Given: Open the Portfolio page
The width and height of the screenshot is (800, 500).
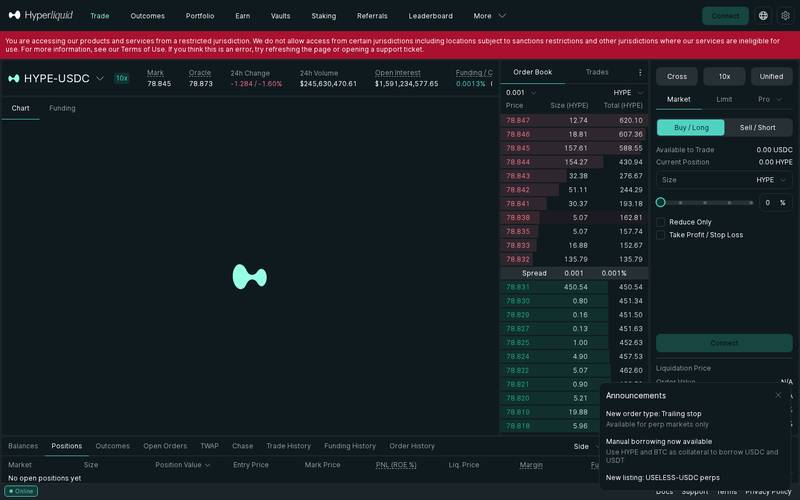Looking at the screenshot, I should coord(200,16).
